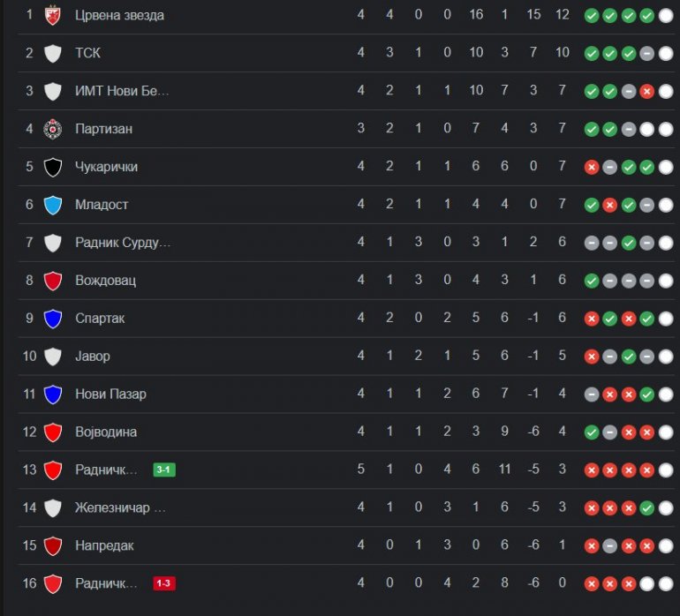680x616 pixels.
Task: Select the Радник Сурду… table row name
Action: [123, 243]
